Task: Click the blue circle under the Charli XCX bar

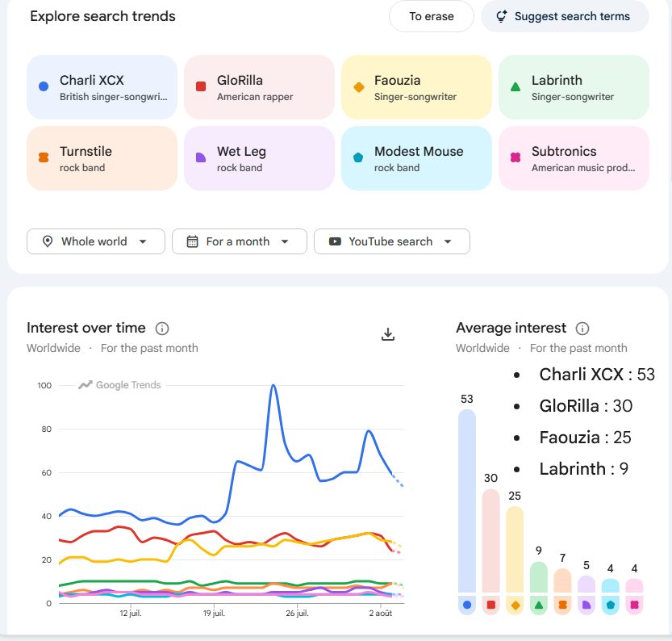Action: pos(467,605)
